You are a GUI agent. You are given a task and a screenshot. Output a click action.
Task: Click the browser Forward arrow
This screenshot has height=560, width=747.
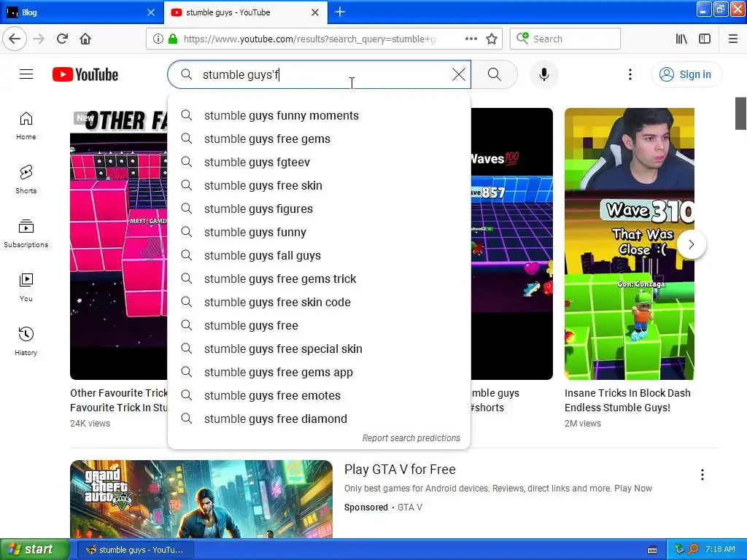click(x=39, y=39)
